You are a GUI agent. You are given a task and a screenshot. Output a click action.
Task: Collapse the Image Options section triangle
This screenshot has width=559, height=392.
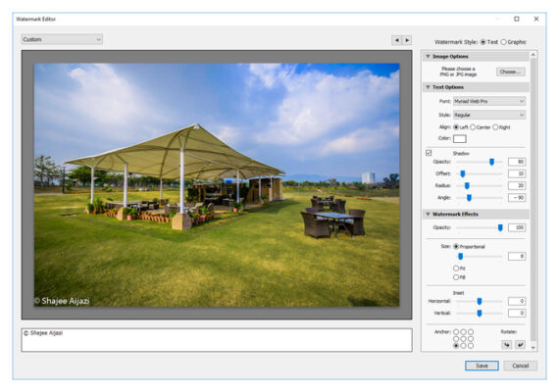click(x=428, y=56)
